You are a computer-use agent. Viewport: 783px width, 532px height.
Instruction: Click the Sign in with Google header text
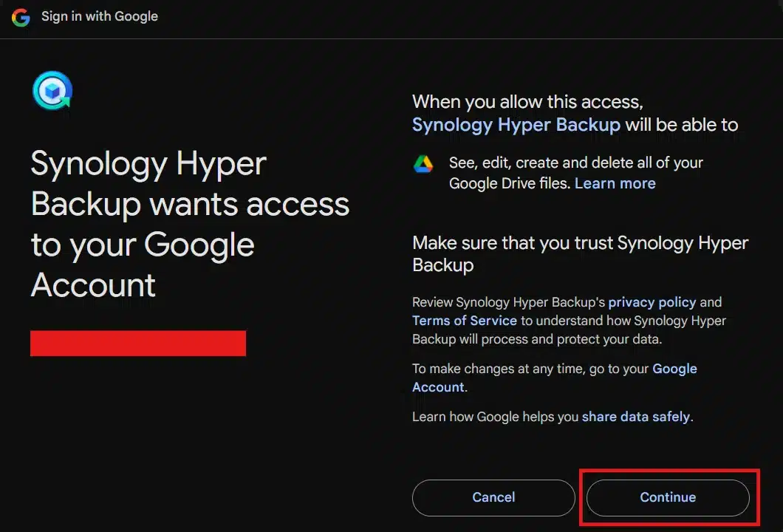click(x=100, y=16)
